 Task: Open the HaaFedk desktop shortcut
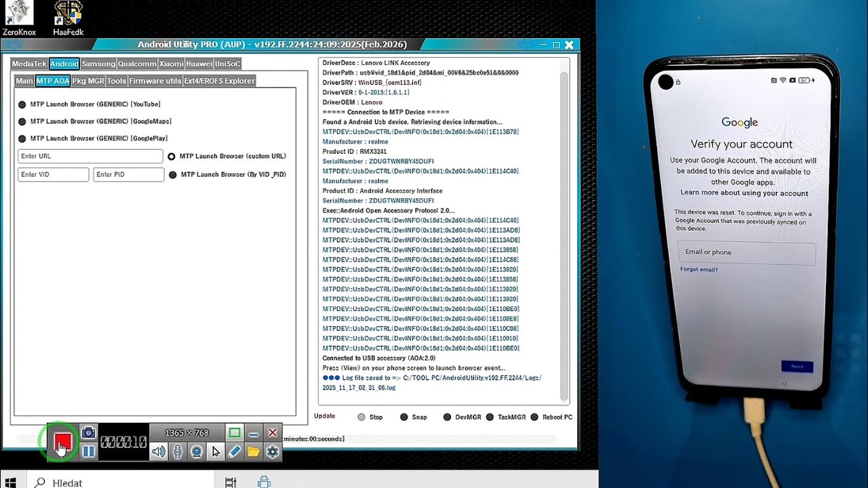[x=68, y=18]
